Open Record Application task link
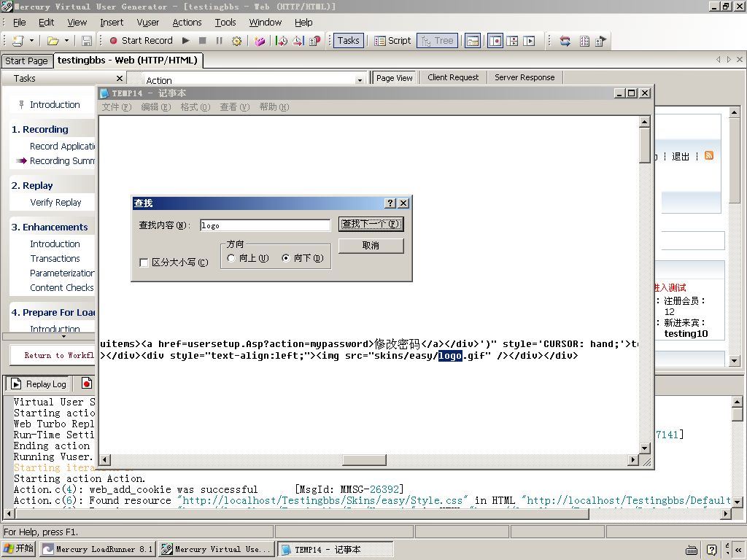The width and height of the screenshot is (747, 560). click(x=63, y=146)
